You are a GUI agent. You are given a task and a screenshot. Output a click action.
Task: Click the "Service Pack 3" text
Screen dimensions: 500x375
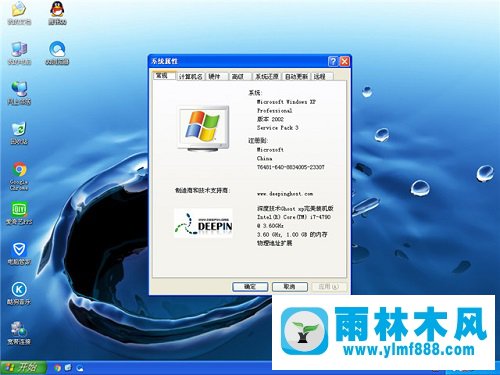point(277,128)
